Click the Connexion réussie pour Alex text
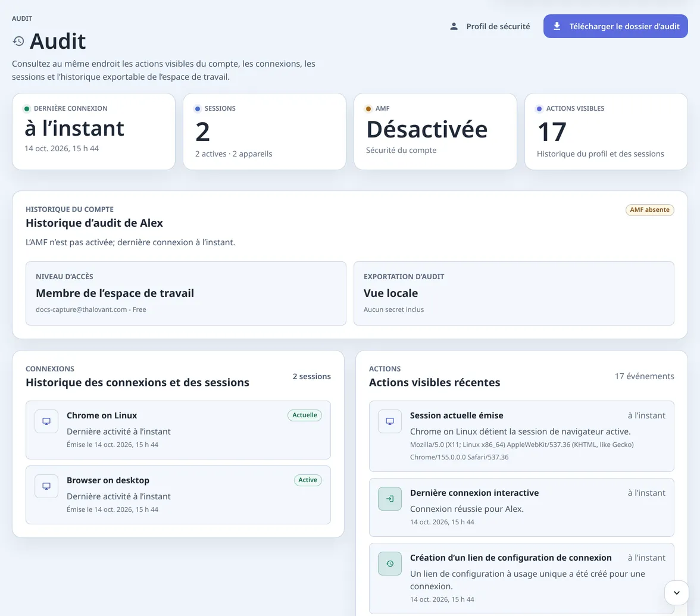Image resolution: width=700 pixels, height=616 pixels. click(467, 509)
